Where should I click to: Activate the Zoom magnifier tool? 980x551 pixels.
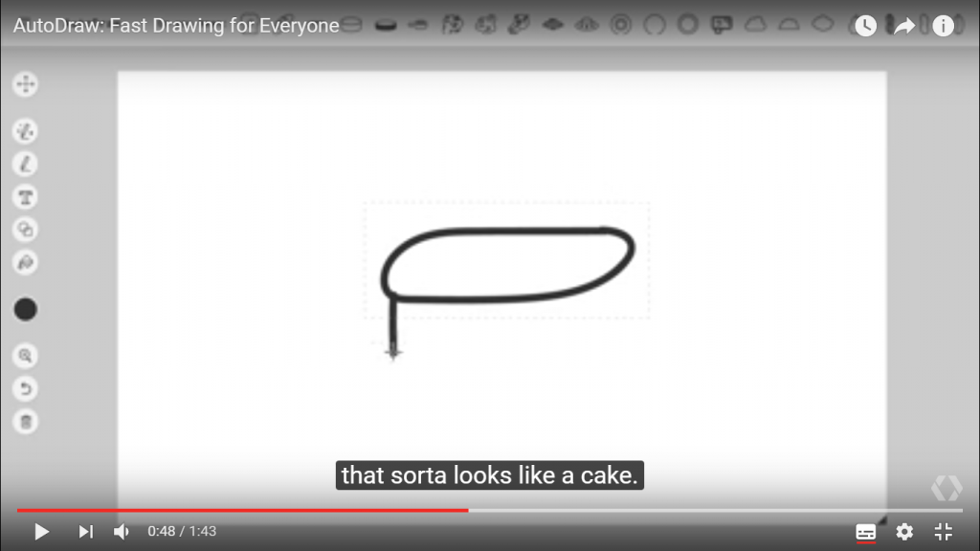pyautogui.click(x=26, y=356)
